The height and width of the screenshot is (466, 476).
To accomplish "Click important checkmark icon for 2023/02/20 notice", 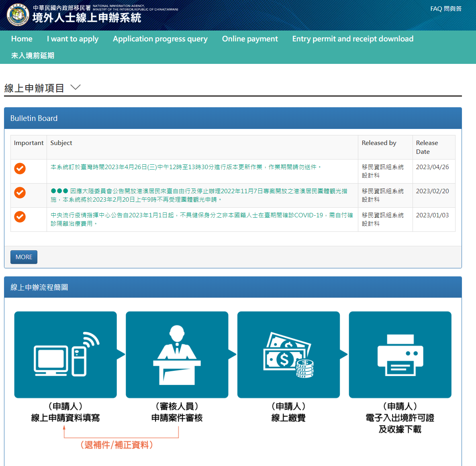I will (20, 193).
